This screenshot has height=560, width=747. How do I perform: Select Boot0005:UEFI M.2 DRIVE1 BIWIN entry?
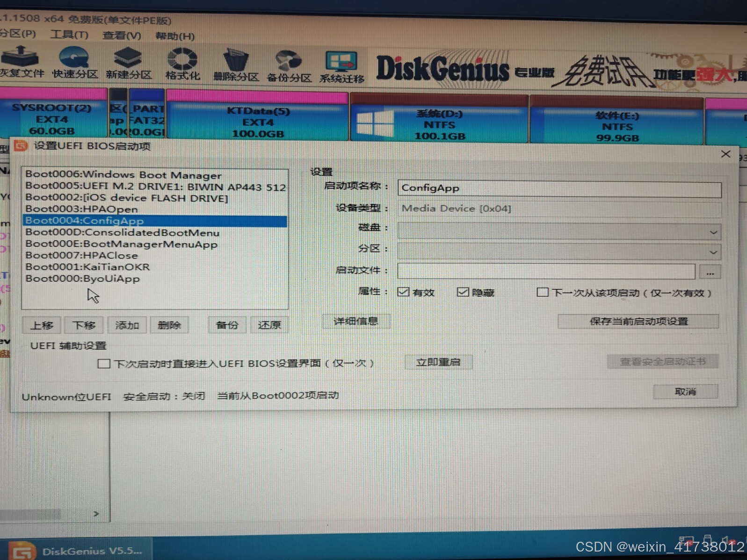point(155,187)
